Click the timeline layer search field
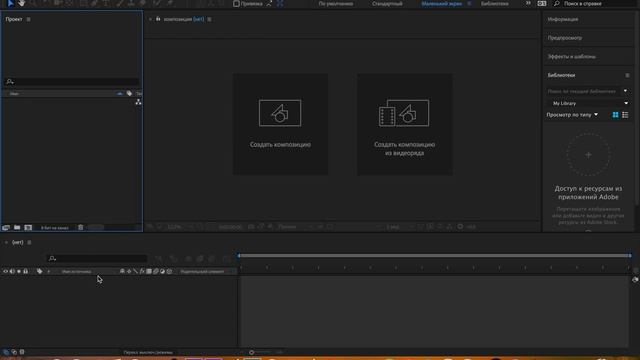The width and height of the screenshot is (640, 360). [x=97, y=258]
